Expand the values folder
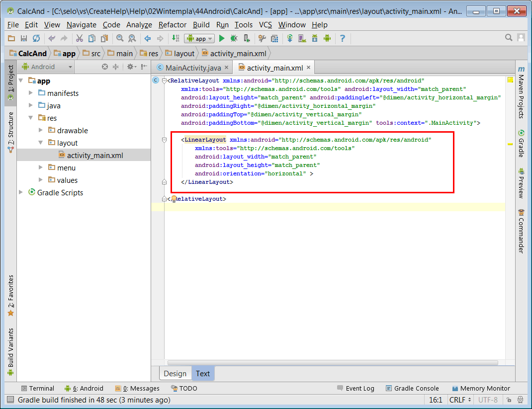 41,180
